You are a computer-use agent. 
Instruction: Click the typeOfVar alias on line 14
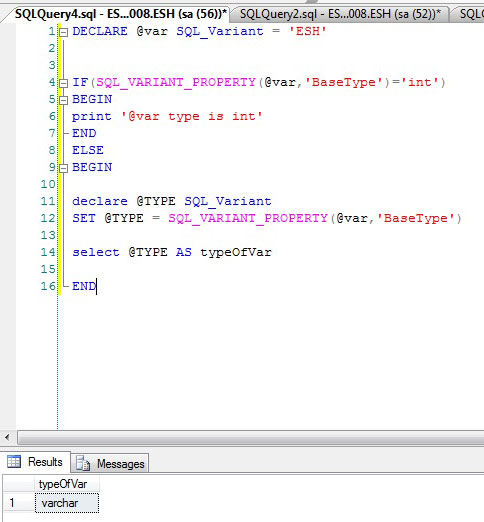click(x=236, y=253)
